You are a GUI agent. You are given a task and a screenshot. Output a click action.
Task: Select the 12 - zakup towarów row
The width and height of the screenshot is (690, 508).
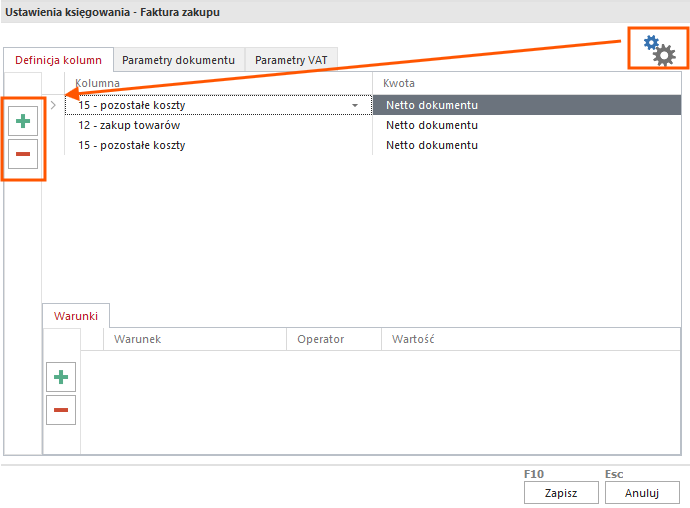pyautogui.click(x=122, y=125)
